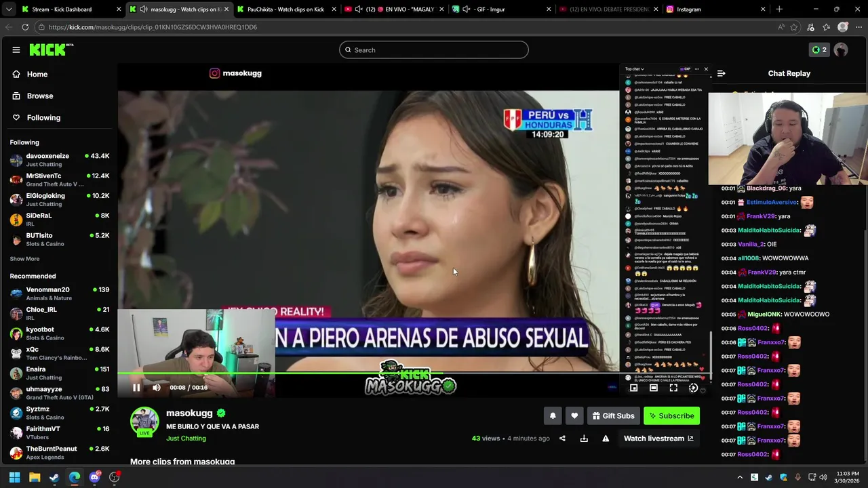The image size is (868, 488).
Task: Open the player playback settings icon
Action: coord(693,388)
